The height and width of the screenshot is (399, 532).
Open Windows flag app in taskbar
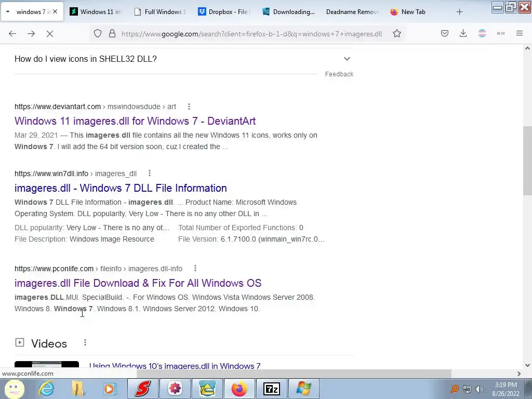(x=303, y=389)
